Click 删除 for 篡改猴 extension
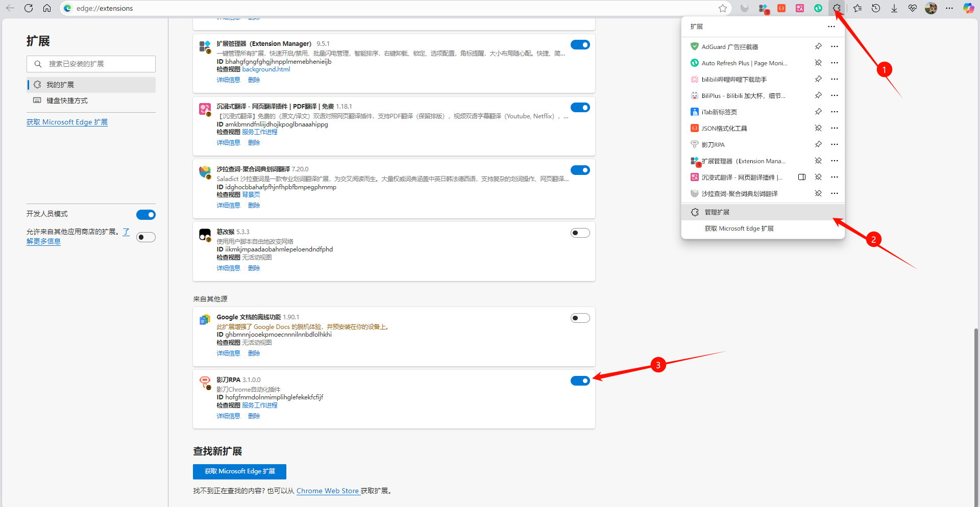 (x=254, y=268)
